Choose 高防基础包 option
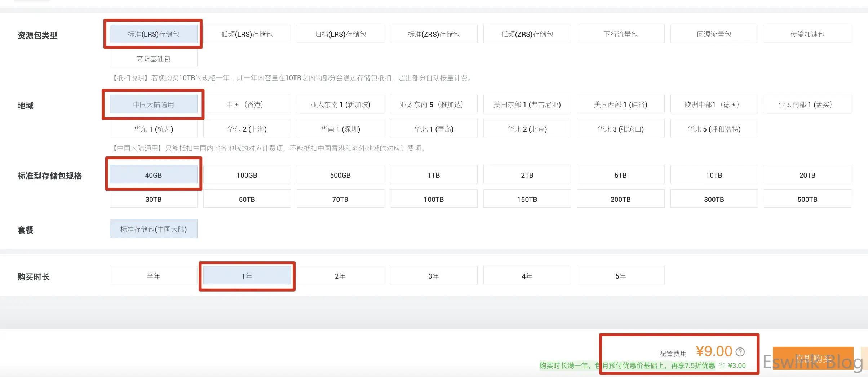This screenshot has width=868, height=377. click(x=153, y=58)
